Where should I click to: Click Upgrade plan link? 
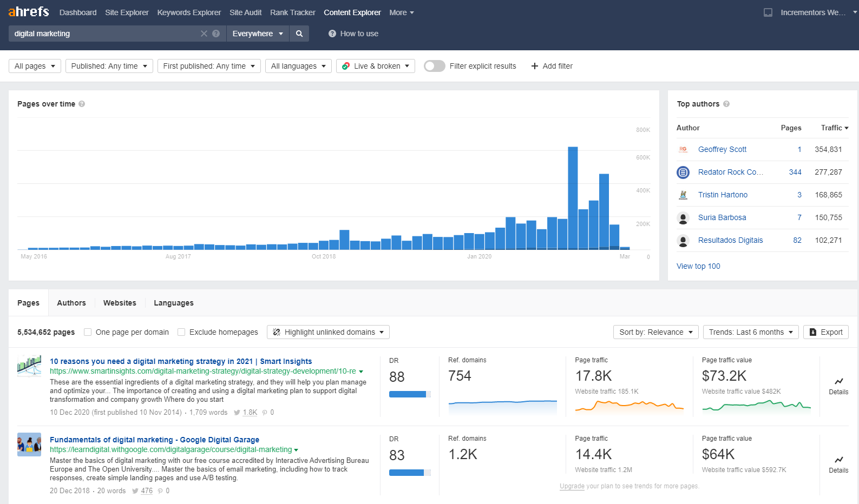tap(572, 486)
